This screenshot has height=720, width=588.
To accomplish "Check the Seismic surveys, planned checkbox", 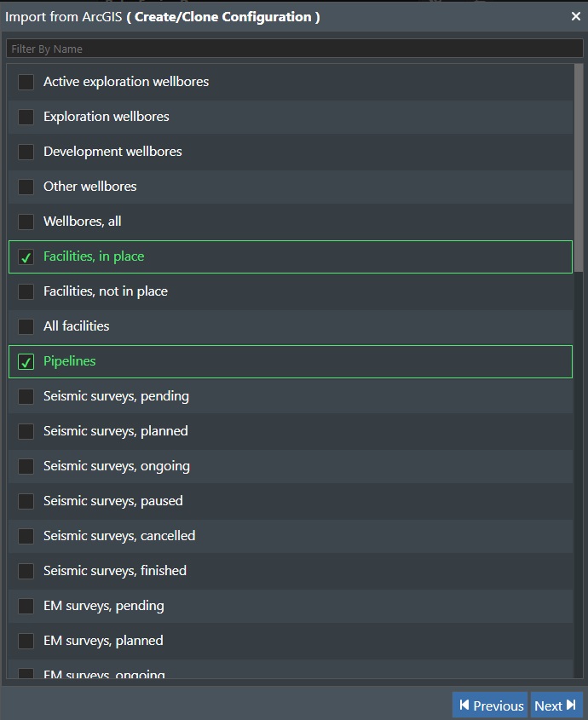I will pos(26,432).
